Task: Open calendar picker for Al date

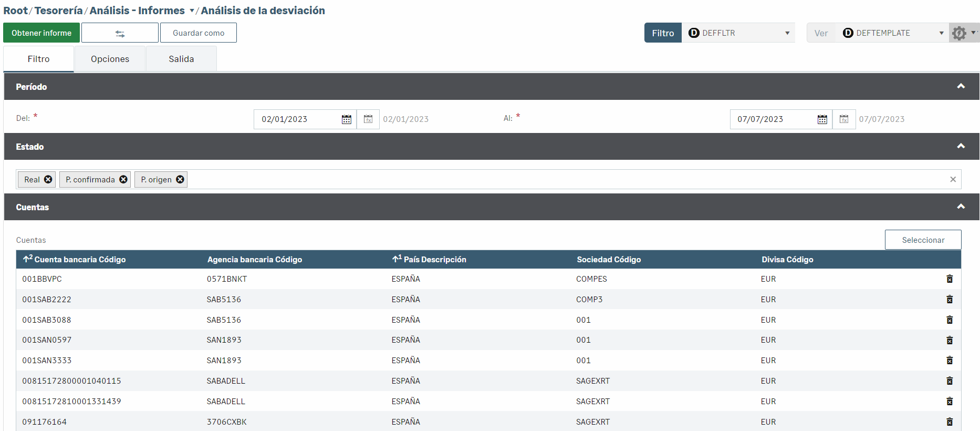Action: pos(822,119)
